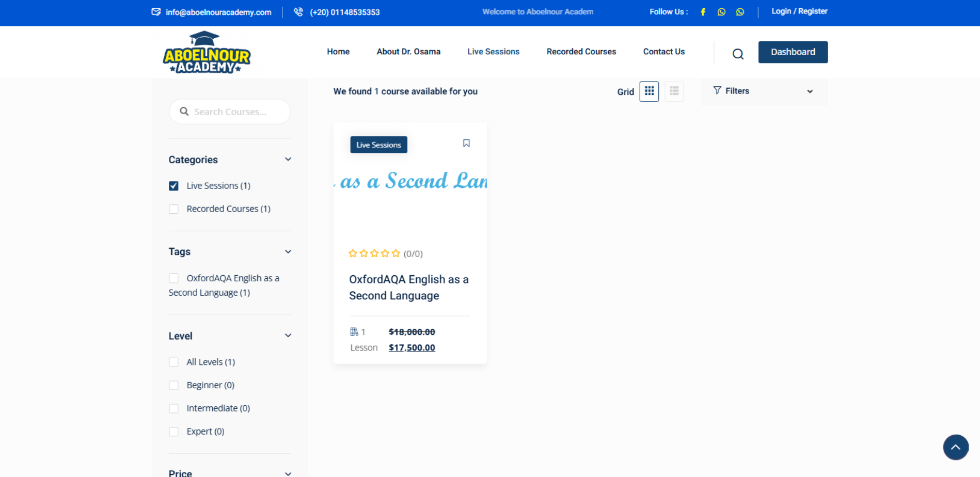Open the About Dr. Osama menu item

click(x=408, y=52)
